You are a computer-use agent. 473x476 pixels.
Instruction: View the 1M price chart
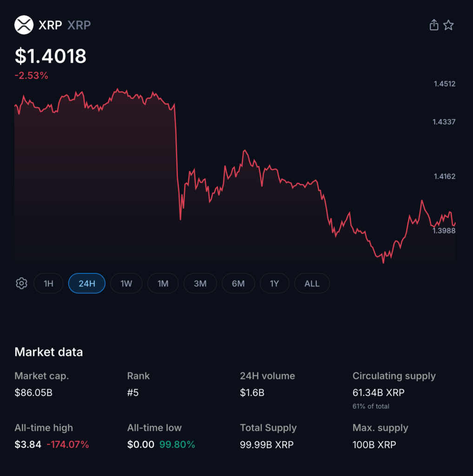tap(163, 283)
